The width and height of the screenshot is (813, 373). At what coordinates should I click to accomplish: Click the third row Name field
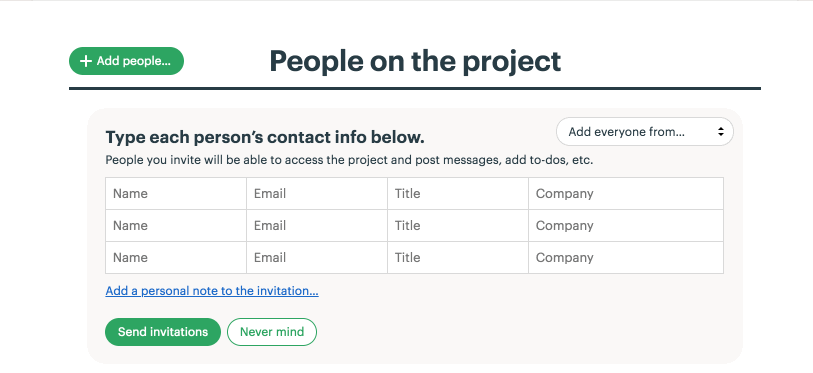pyautogui.click(x=176, y=258)
